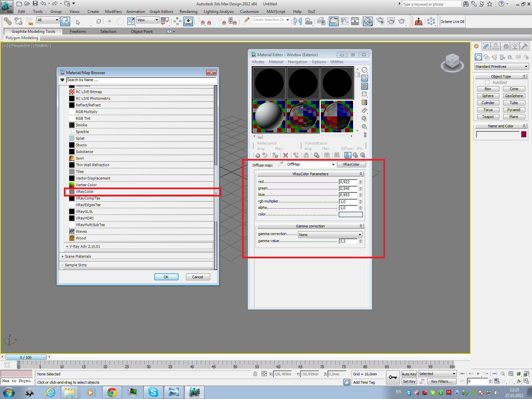Expand the V-Ray Adv 2.10.01 group
Image resolution: width=532 pixels, height=399 pixels.
138,246
